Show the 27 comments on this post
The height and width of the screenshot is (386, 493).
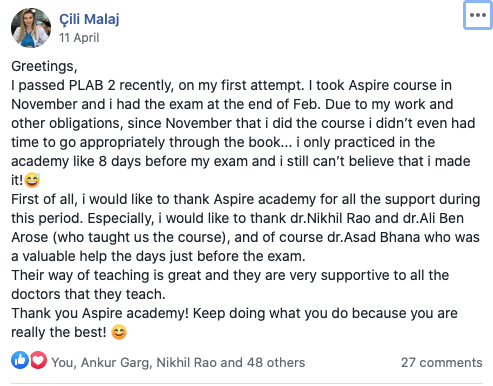pos(442,362)
